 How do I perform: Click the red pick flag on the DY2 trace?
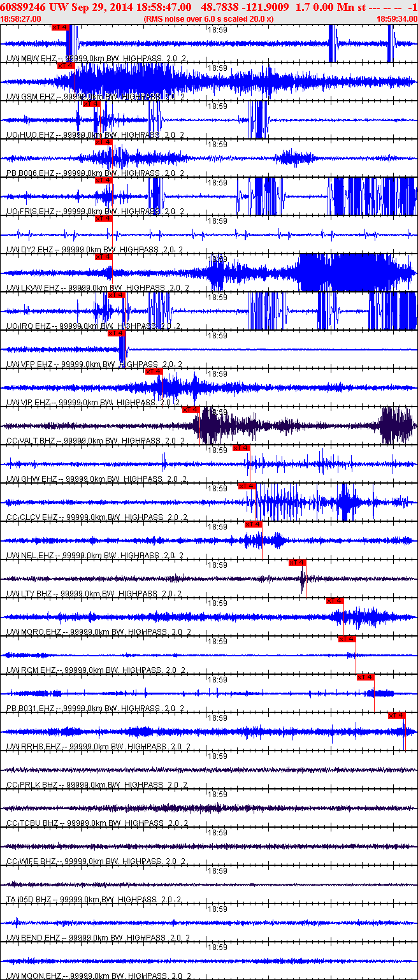pos(103,219)
